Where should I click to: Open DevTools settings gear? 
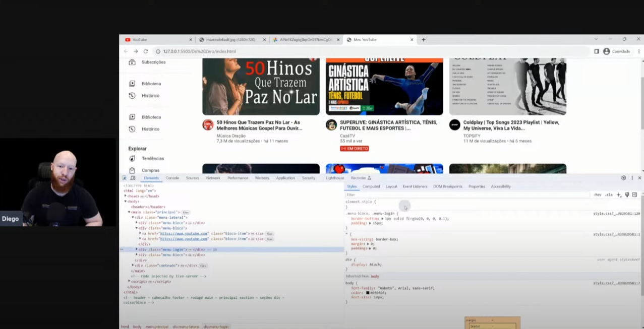623,178
